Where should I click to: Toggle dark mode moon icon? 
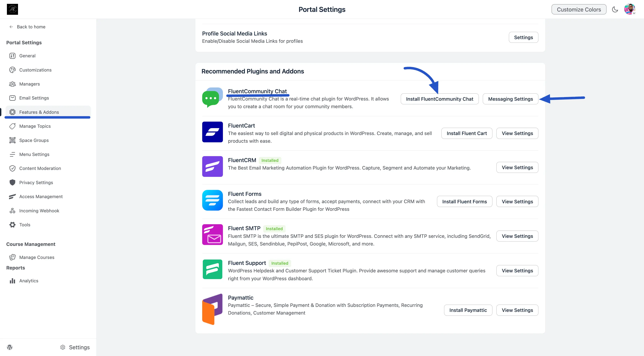615,9
